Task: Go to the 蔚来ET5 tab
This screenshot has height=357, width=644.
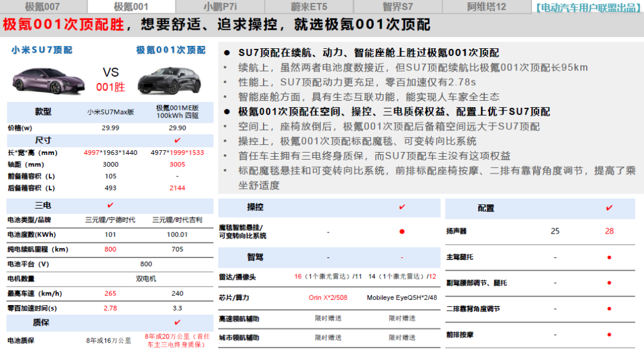Action: coord(309,7)
